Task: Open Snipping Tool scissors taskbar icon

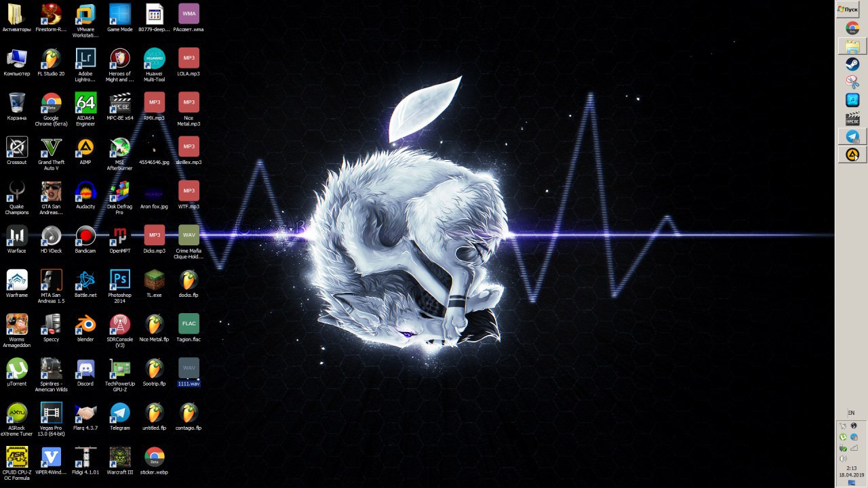Action: [852, 82]
